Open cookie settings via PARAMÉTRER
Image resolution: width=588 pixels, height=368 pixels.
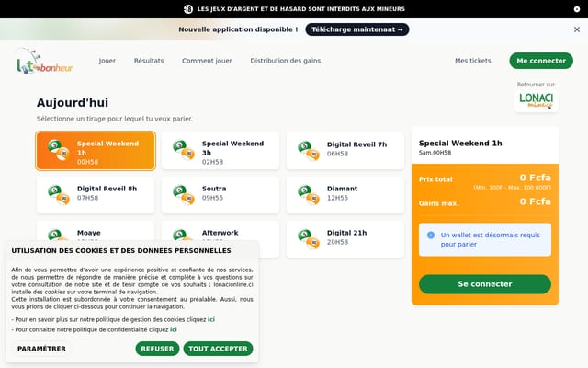coord(41,349)
